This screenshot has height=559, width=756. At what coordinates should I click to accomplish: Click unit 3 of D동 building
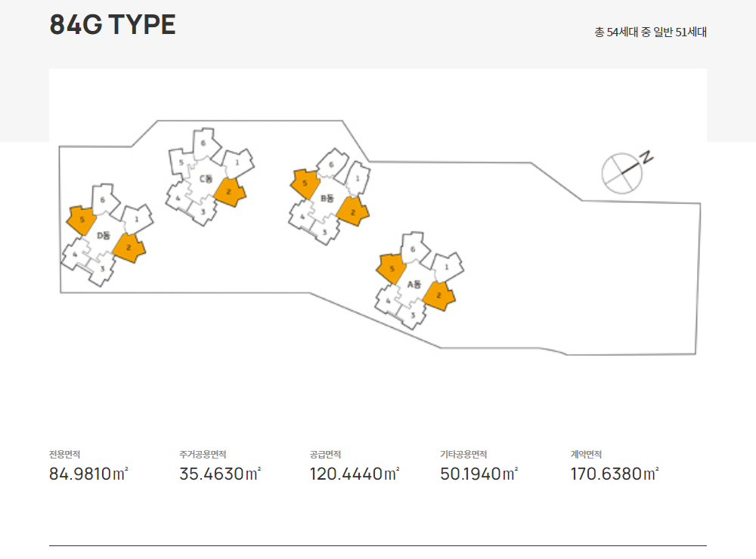point(102,269)
